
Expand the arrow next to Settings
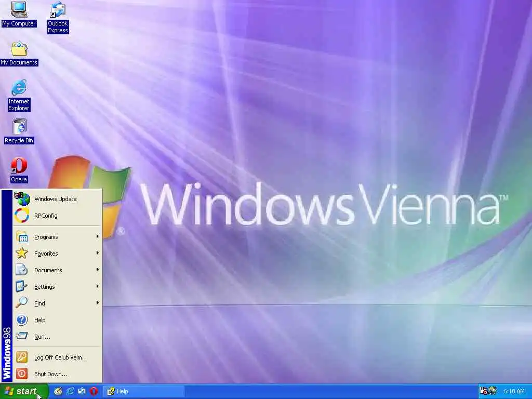[97, 286]
